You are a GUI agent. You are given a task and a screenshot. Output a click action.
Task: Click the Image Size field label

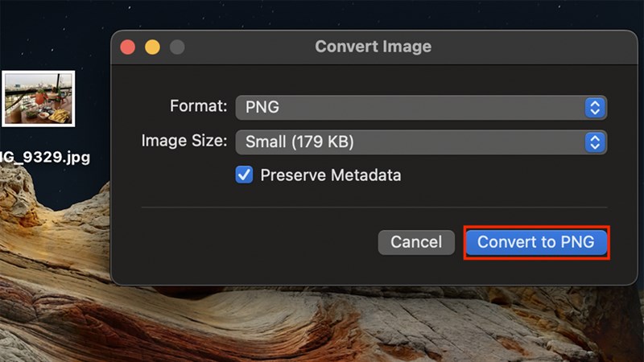click(185, 142)
